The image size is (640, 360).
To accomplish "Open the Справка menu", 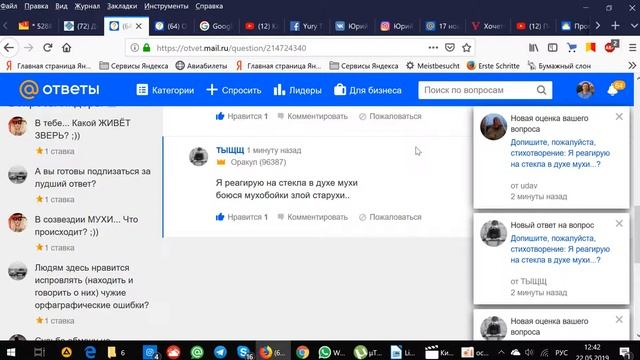I will [209, 6].
